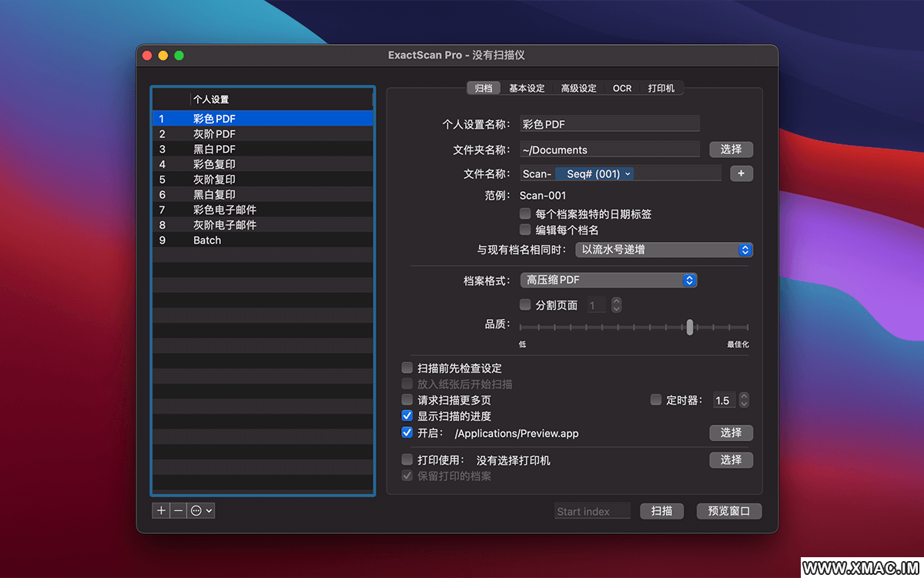Click the 扫描 button
Screen dimensions: 924x578
[x=661, y=511]
